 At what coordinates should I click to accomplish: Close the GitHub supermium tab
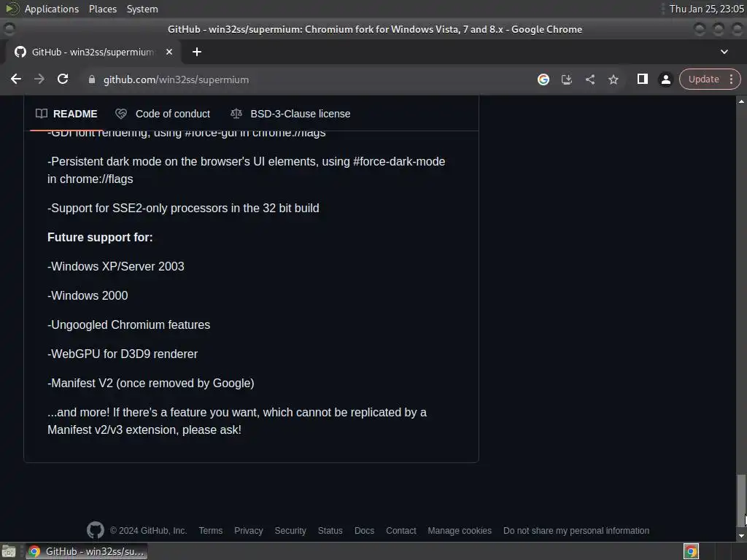169,52
